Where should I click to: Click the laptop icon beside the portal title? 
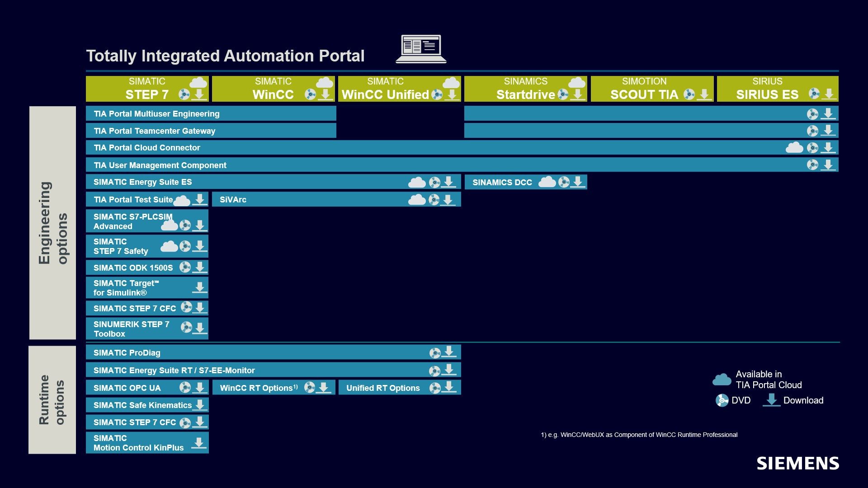(421, 49)
